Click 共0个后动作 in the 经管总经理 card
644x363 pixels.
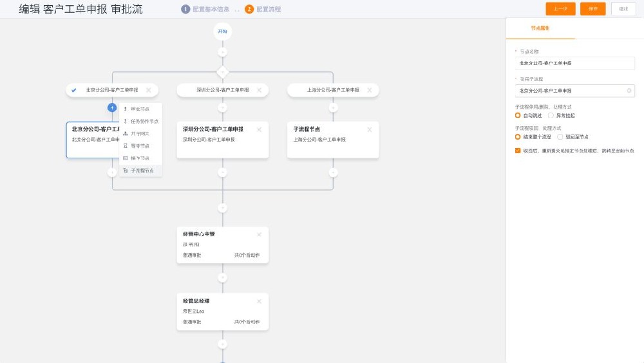[247, 322]
